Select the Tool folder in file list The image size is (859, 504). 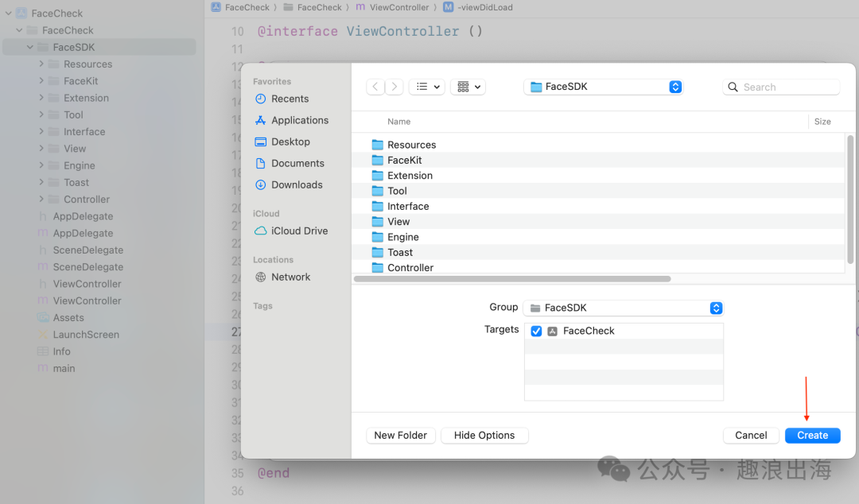coord(597,191)
